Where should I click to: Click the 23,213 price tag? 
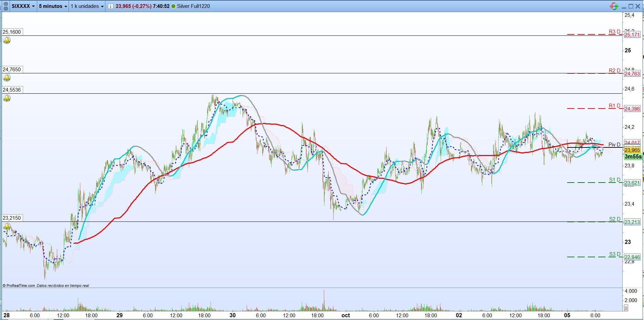[x=632, y=222]
